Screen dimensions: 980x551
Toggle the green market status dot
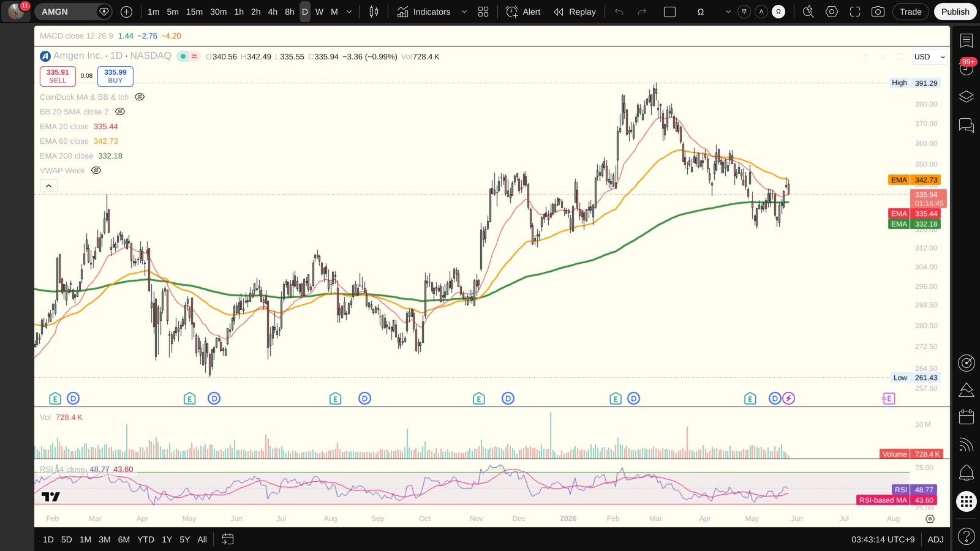(183, 56)
